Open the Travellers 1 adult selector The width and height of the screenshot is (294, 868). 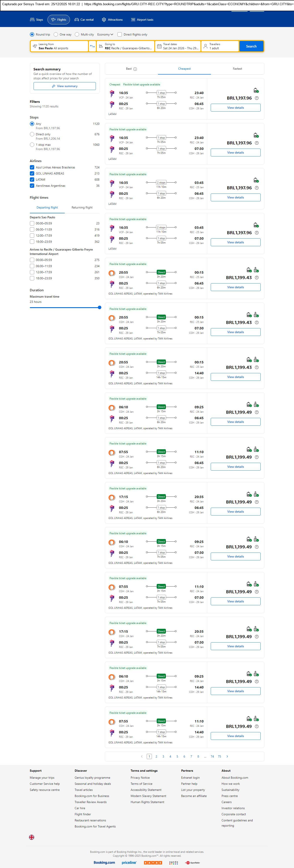click(220, 46)
